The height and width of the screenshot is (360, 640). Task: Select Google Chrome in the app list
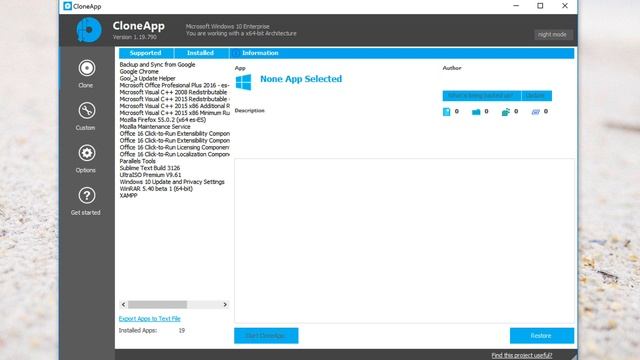click(139, 71)
